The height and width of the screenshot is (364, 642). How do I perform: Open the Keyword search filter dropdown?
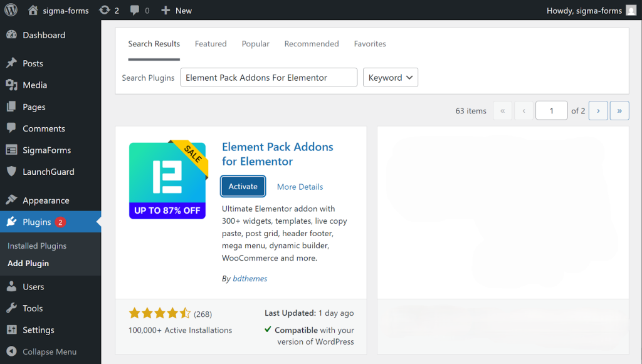click(x=390, y=77)
